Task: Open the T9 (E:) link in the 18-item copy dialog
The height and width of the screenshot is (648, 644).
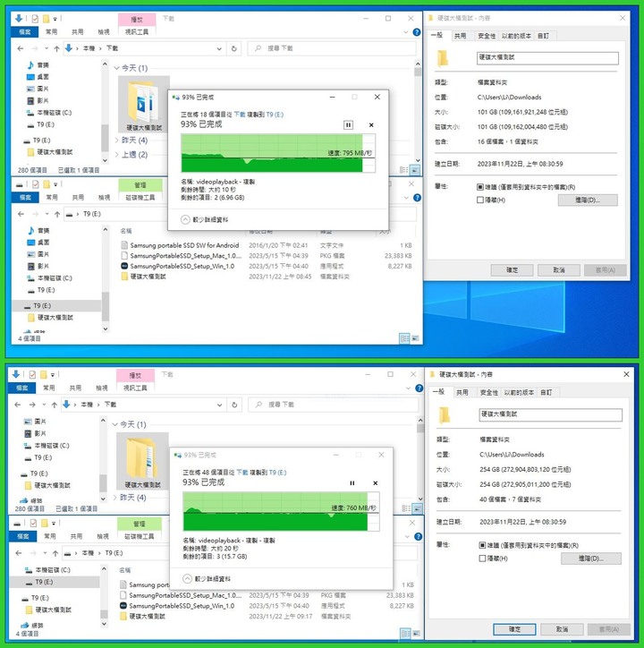Action: point(275,115)
